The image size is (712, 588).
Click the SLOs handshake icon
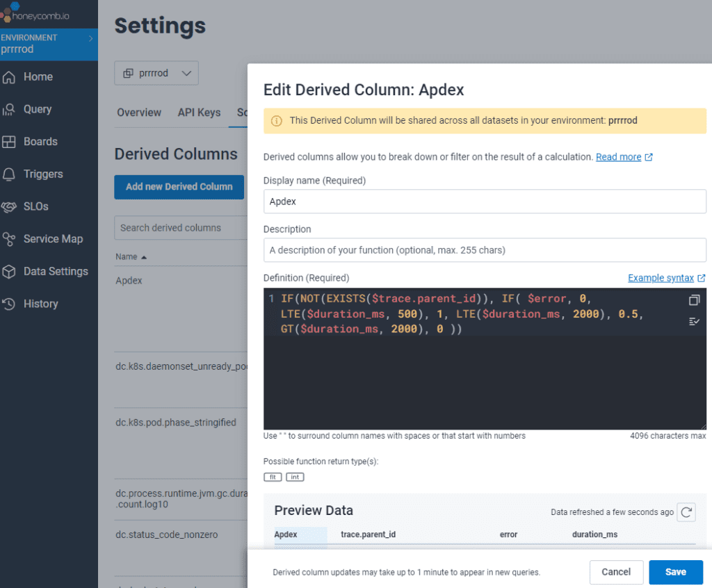click(x=9, y=206)
